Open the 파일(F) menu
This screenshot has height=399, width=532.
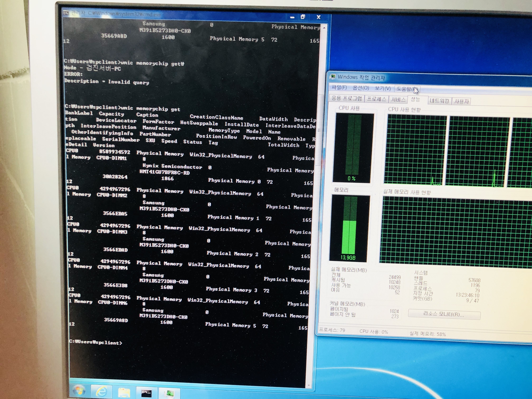click(x=339, y=87)
